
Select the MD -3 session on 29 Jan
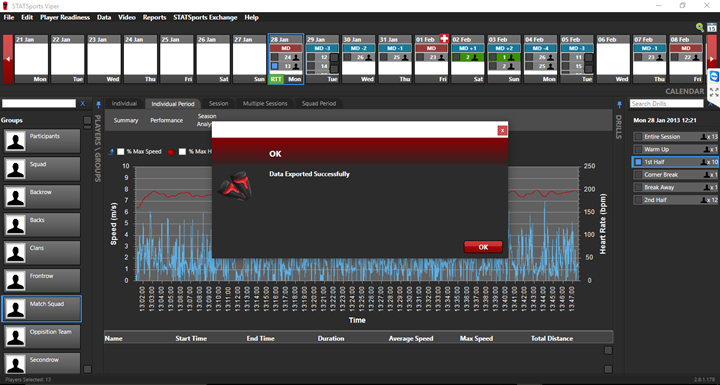[x=322, y=48]
